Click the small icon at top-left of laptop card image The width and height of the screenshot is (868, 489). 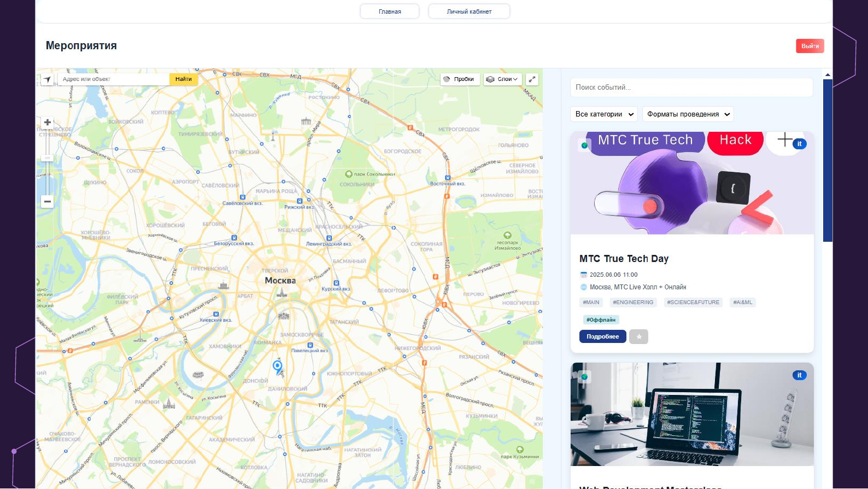(584, 377)
